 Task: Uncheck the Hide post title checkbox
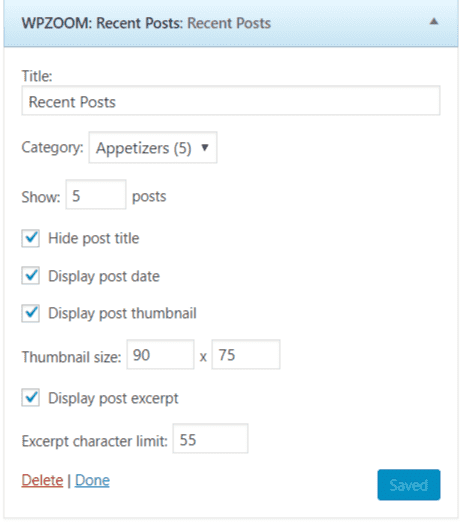[x=31, y=238]
